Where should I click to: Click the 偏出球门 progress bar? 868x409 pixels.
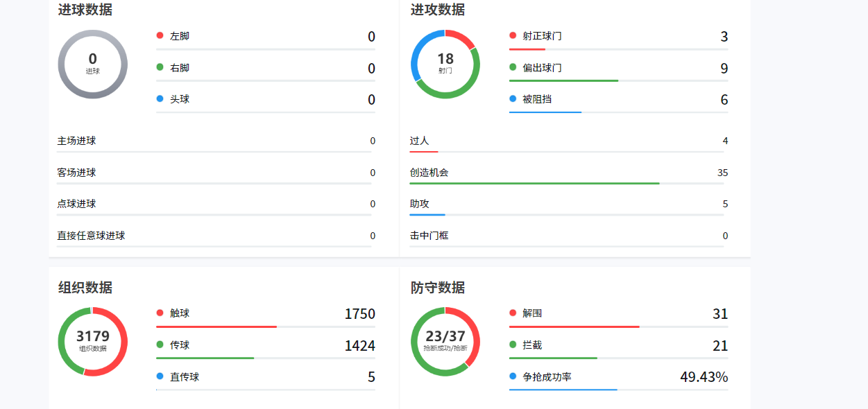click(563, 79)
